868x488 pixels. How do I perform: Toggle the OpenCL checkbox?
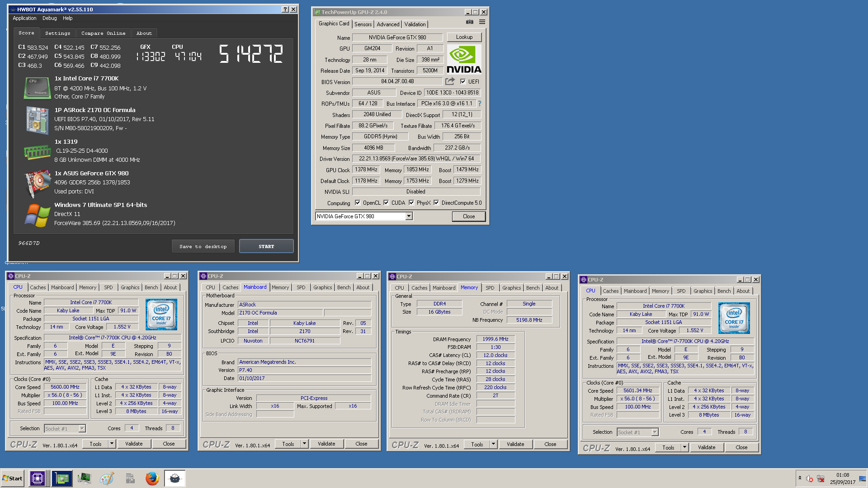click(358, 203)
